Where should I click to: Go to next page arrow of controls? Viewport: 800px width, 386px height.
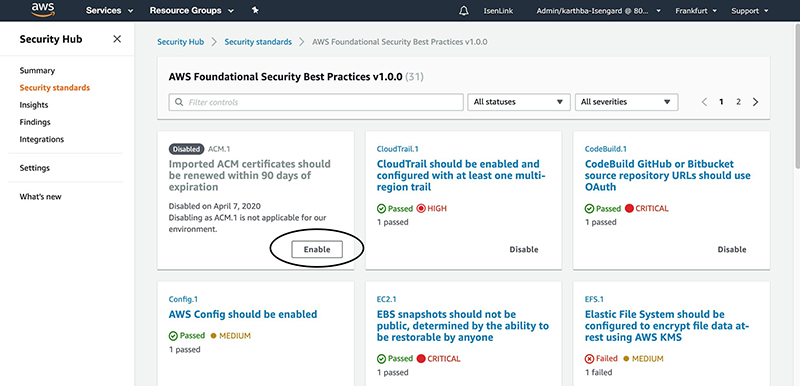point(756,102)
